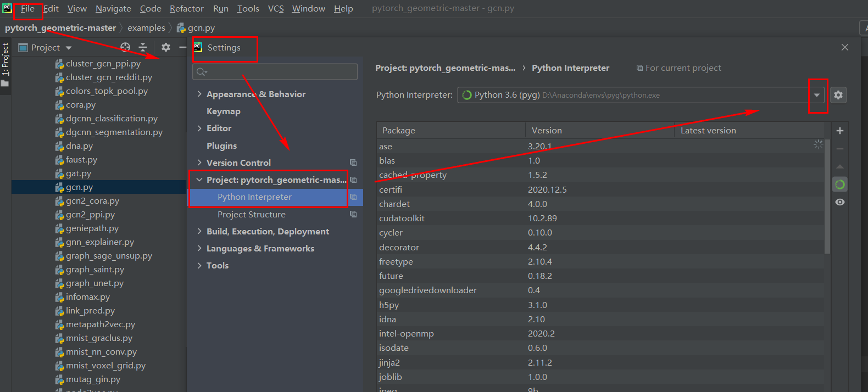Expand Build, Execution, Deployment settings

[199, 232]
